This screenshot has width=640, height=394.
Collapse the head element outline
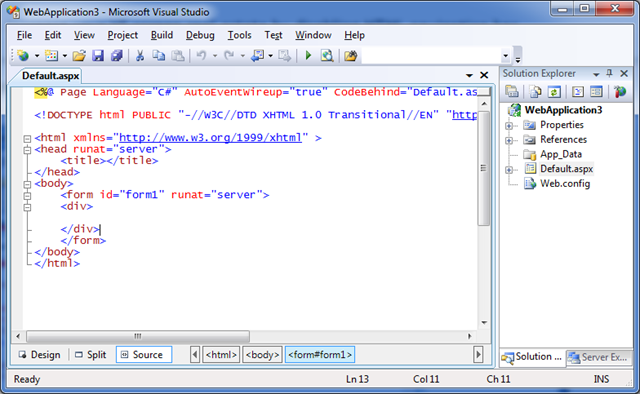(x=27, y=150)
